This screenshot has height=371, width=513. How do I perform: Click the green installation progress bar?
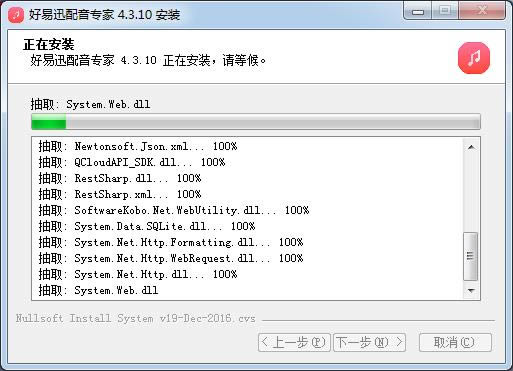pyautogui.click(x=256, y=122)
